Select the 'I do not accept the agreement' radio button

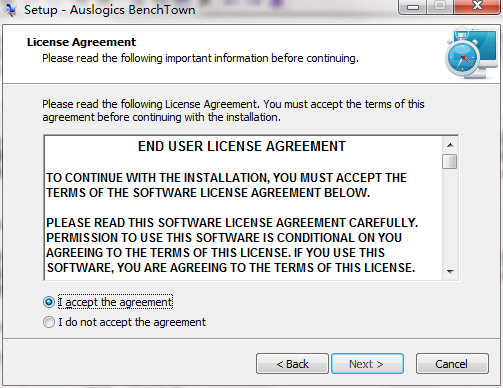pos(49,322)
